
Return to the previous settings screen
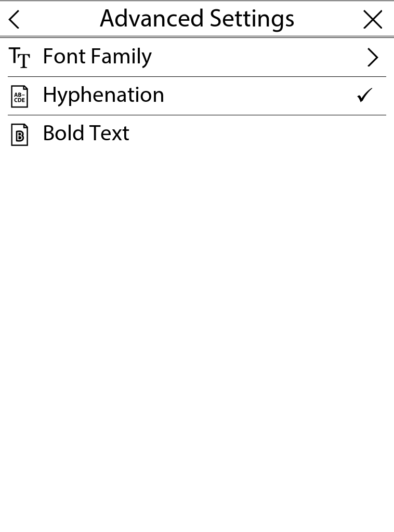point(15,20)
